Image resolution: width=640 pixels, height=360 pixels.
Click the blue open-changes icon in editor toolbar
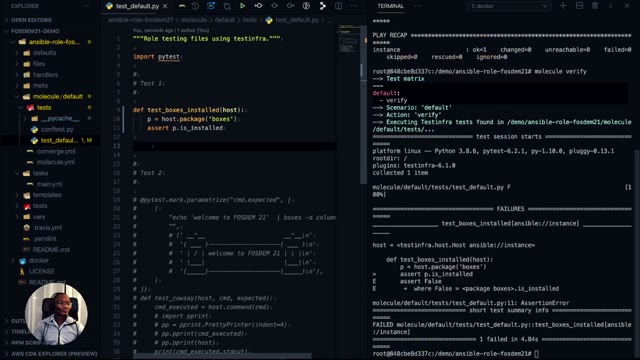(x=211, y=6)
